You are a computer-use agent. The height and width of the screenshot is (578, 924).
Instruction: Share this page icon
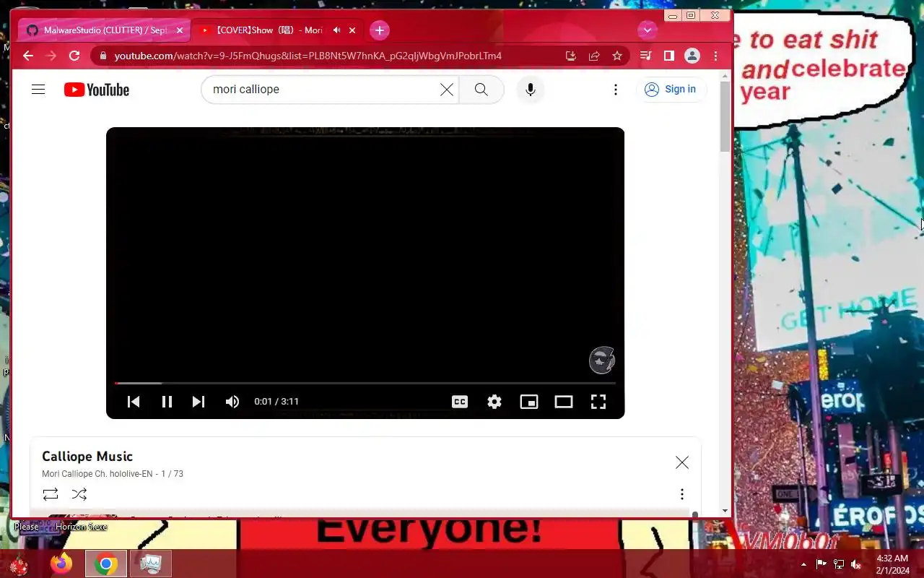(x=594, y=56)
